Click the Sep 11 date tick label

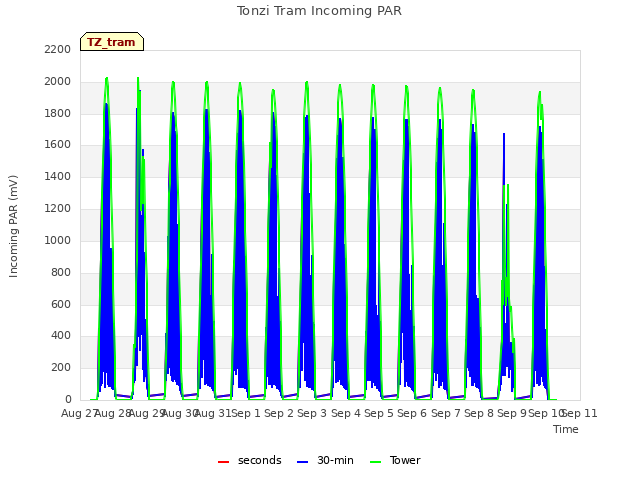[x=580, y=413]
